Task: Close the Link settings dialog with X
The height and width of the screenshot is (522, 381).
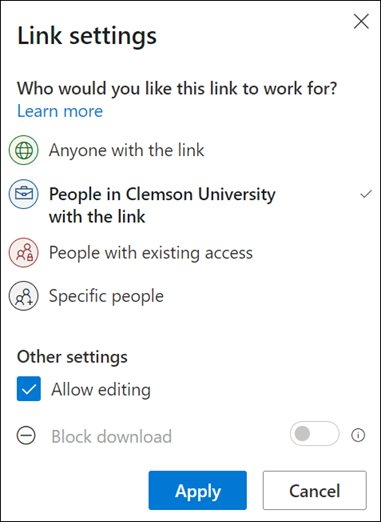Action: (361, 22)
